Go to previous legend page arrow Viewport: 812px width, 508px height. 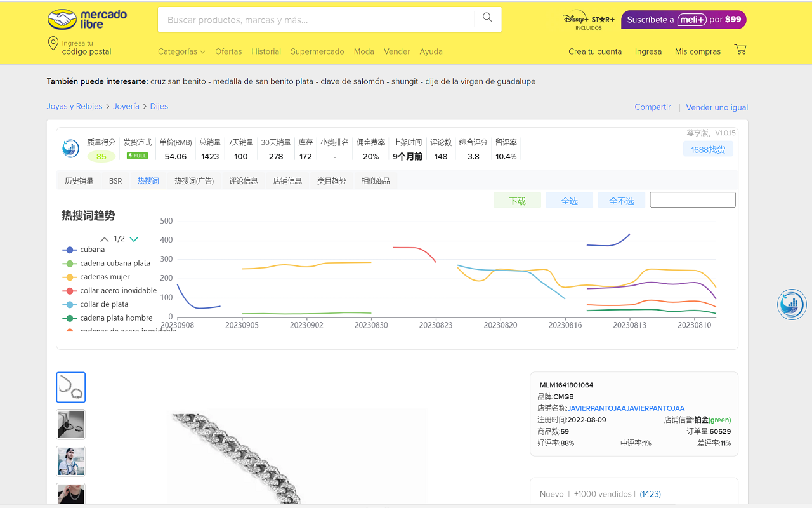pos(105,239)
